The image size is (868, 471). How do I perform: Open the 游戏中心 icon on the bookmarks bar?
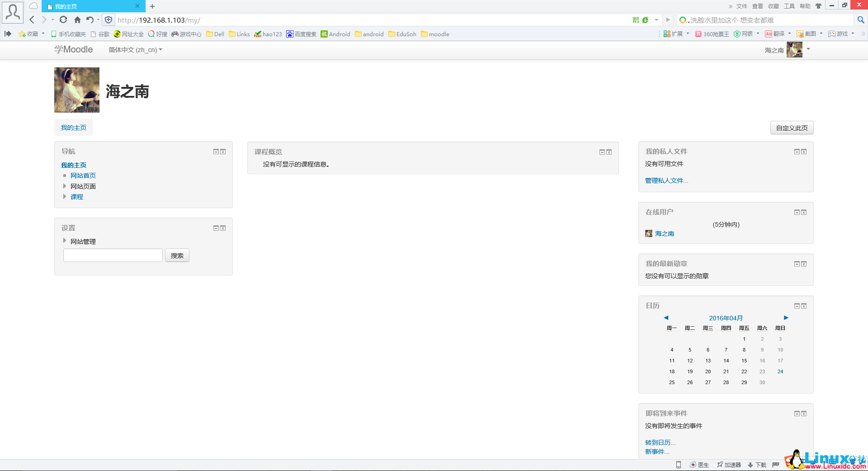point(175,34)
